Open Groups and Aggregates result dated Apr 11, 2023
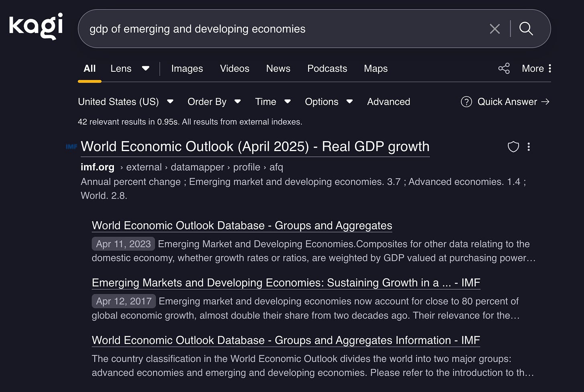This screenshot has width=584, height=392. pyautogui.click(x=242, y=226)
